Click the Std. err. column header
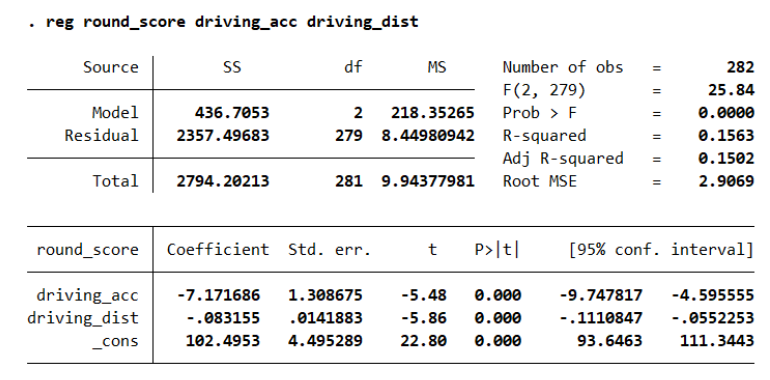770x380 pixels. point(330,249)
